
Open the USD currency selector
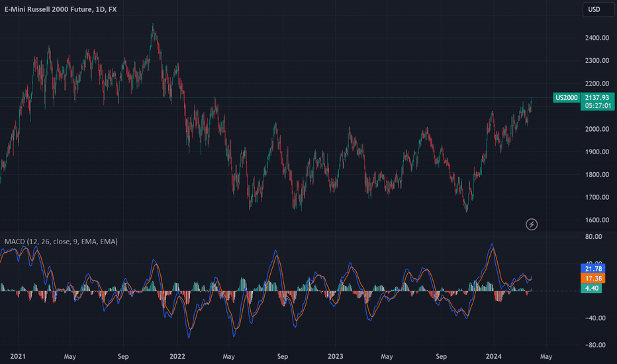598,9
